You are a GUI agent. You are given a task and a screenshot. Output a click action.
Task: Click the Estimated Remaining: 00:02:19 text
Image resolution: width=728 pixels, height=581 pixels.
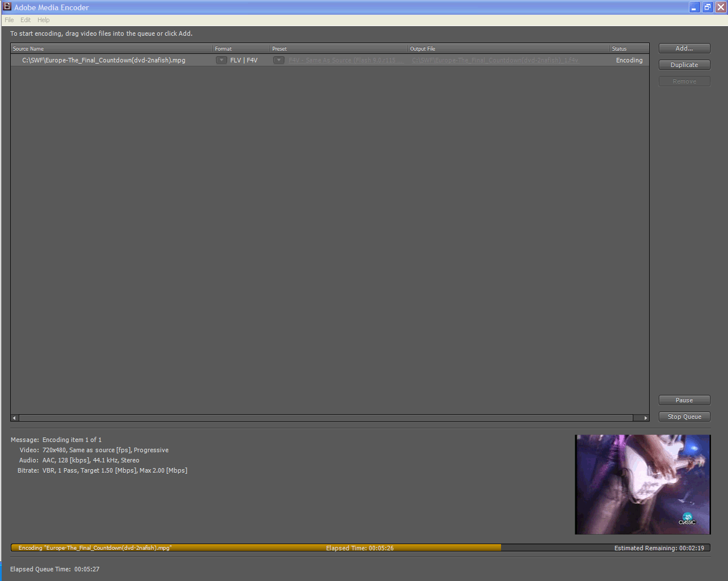tap(659, 548)
